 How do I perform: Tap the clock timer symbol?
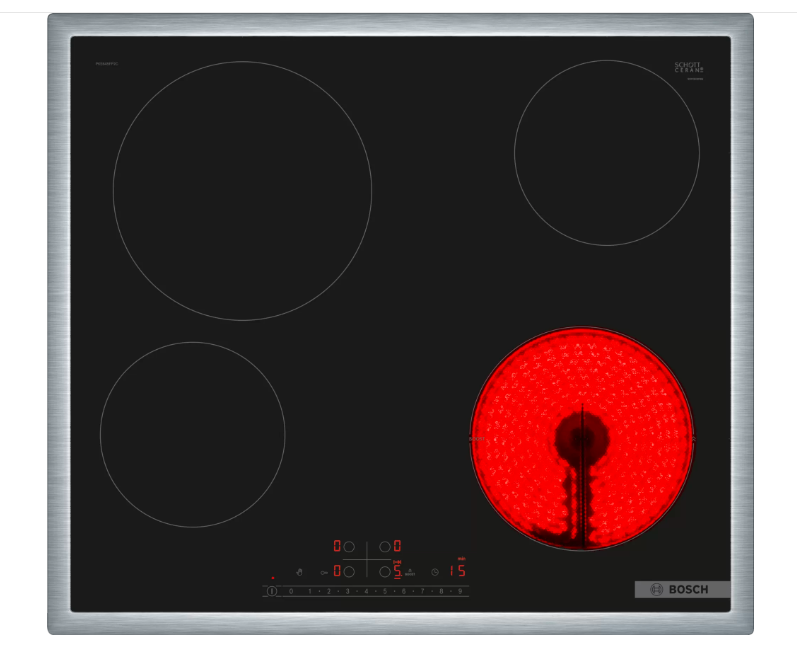435,572
